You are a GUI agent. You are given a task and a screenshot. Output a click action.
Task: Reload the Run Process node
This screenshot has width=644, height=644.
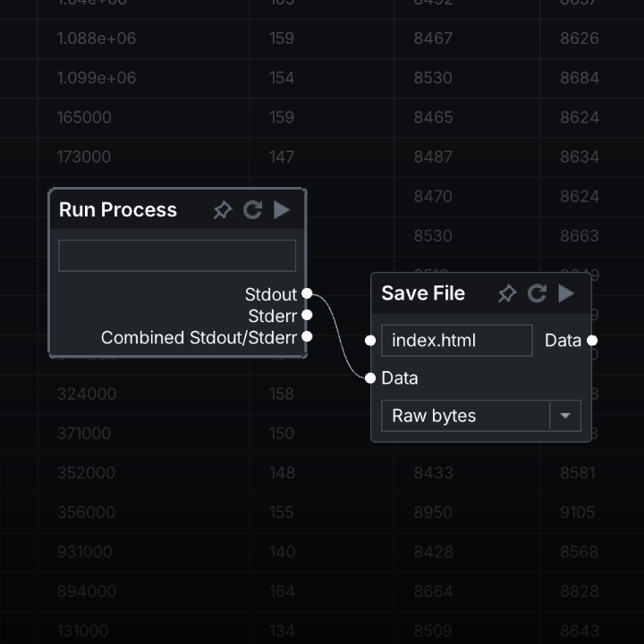[x=253, y=210]
